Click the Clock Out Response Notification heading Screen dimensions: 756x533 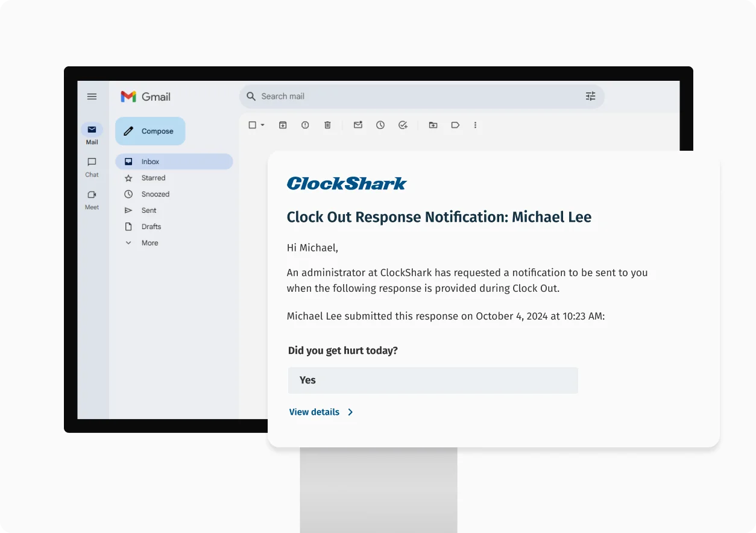(439, 217)
